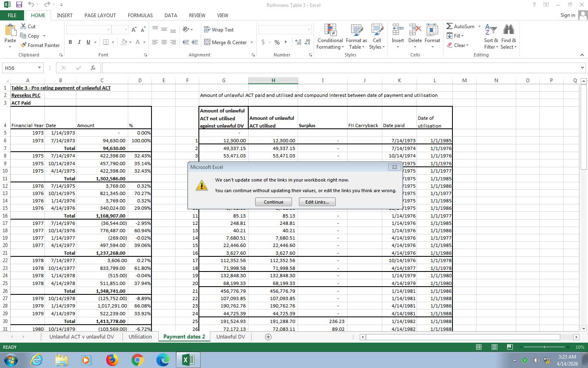
Task: Click Continue in the dialog
Action: 273,202
